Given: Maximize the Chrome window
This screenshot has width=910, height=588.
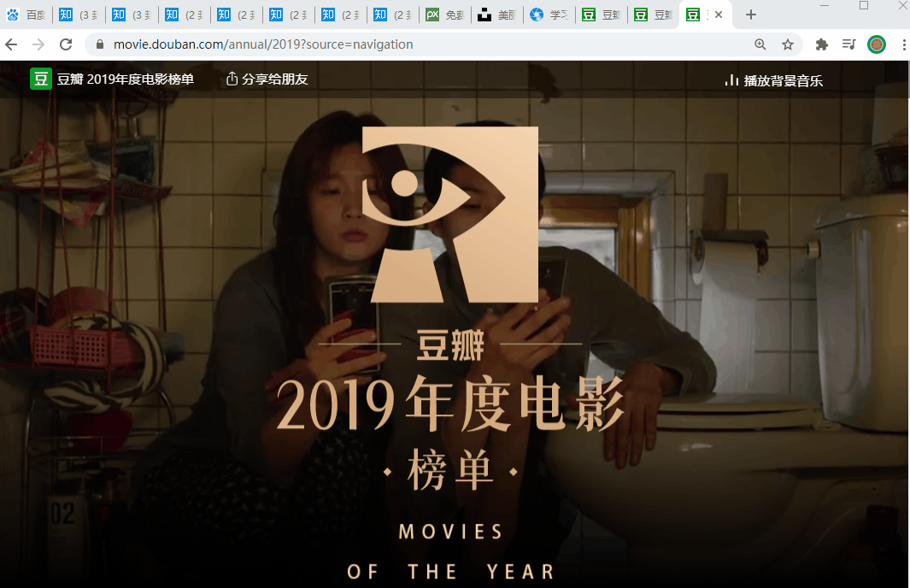Looking at the screenshot, I should tap(864, 6).
